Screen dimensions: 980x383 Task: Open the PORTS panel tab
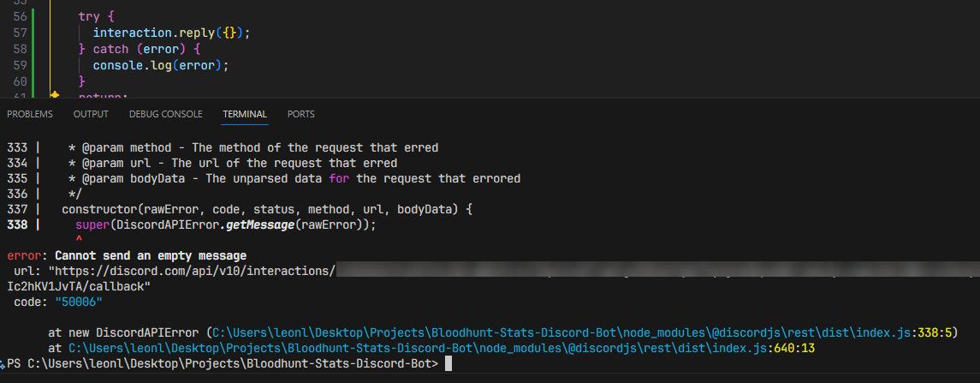(x=301, y=114)
